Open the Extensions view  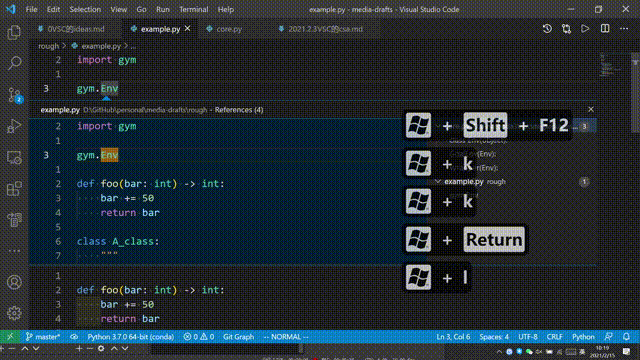[14, 189]
